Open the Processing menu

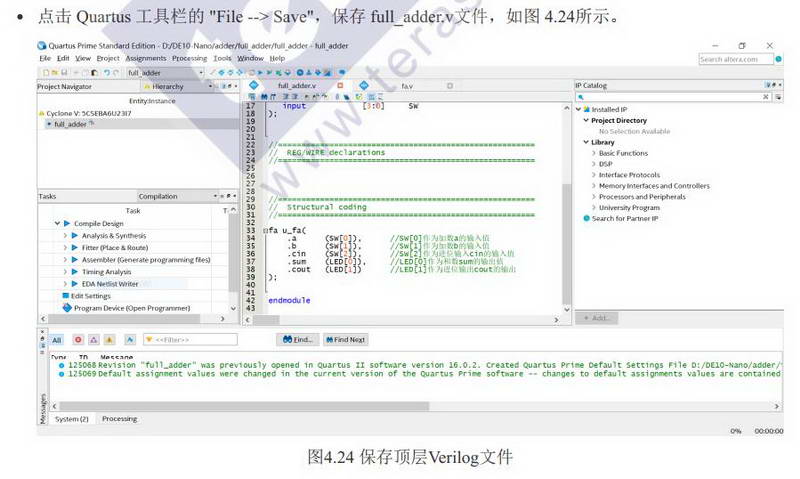189,58
